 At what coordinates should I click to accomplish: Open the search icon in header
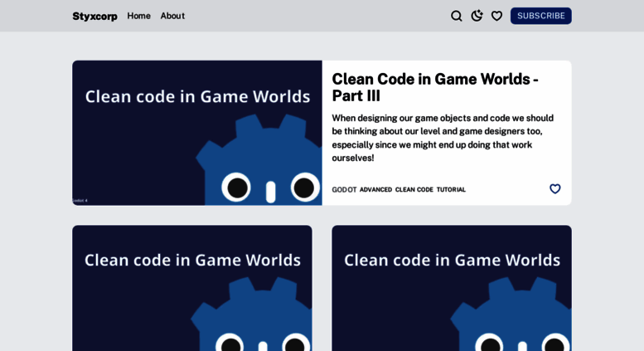click(x=457, y=16)
